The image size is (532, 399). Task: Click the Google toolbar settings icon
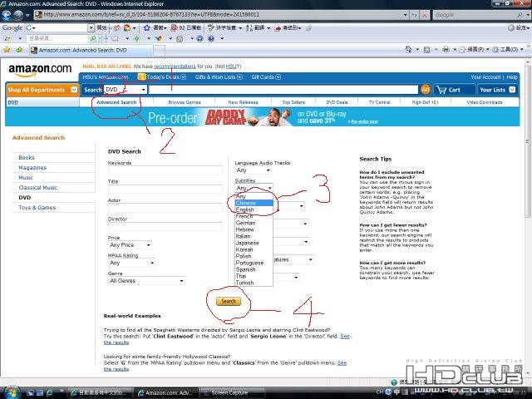(x=511, y=27)
